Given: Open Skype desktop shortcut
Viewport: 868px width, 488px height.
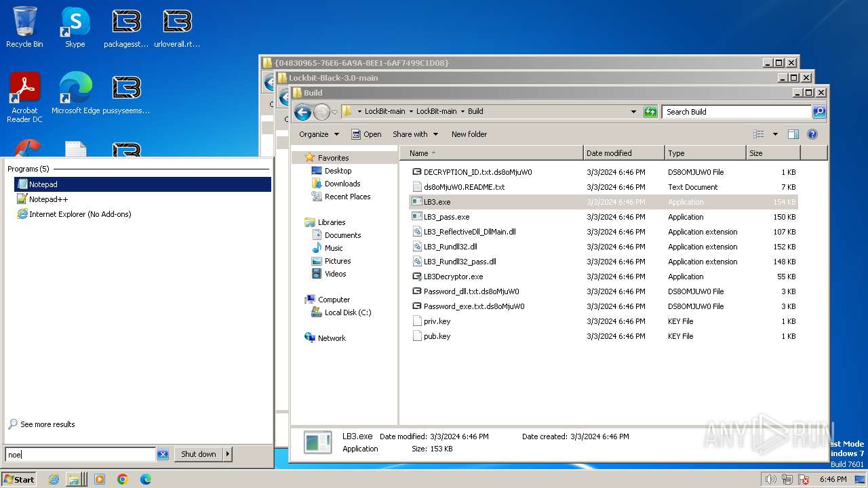Looking at the screenshot, I should (x=75, y=28).
